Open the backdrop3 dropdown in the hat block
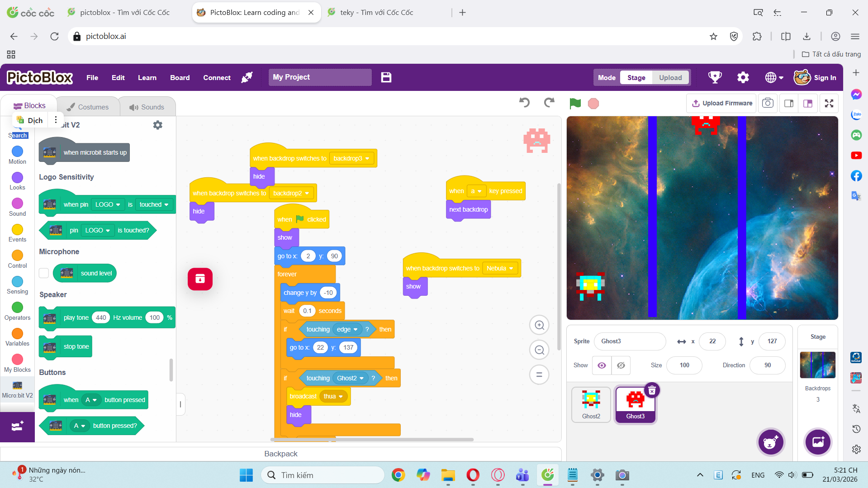 tap(351, 159)
